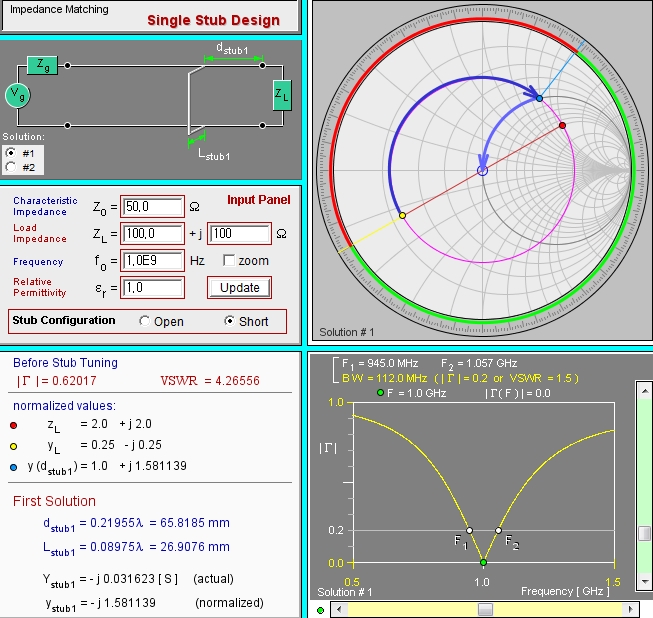Click the vertical scrollbar thumb
653x618 pixels.
(x=645, y=533)
